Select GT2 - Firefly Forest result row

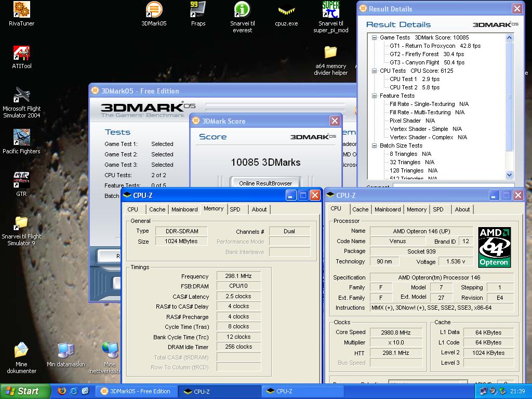click(427, 54)
